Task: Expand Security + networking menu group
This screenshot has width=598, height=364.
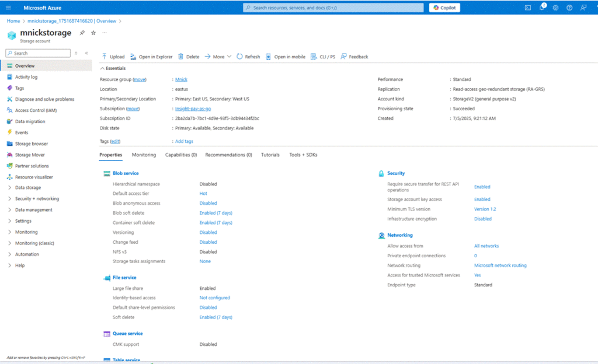Action: (x=37, y=199)
